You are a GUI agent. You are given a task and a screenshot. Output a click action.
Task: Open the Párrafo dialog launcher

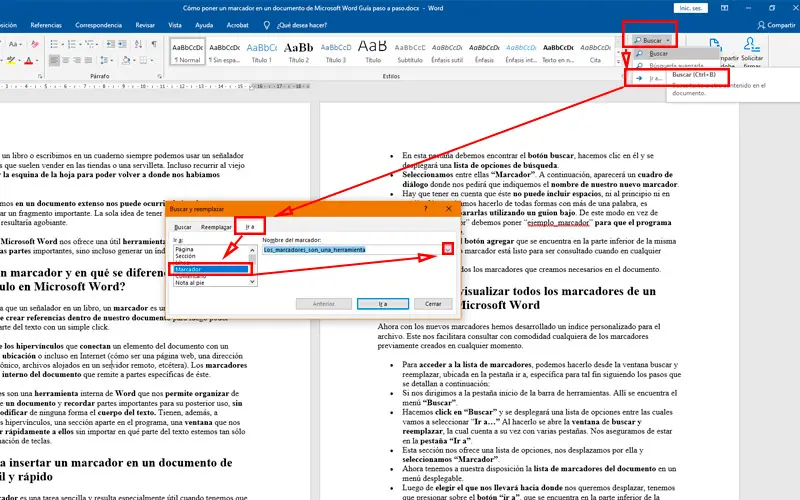(x=160, y=76)
